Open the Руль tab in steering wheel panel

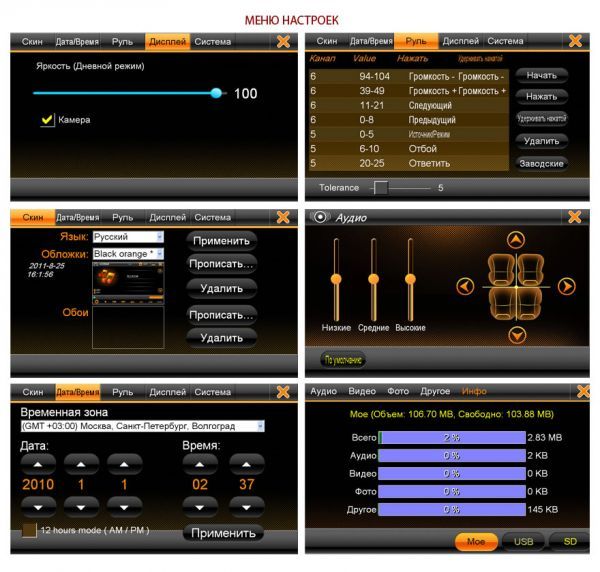tap(416, 41)
